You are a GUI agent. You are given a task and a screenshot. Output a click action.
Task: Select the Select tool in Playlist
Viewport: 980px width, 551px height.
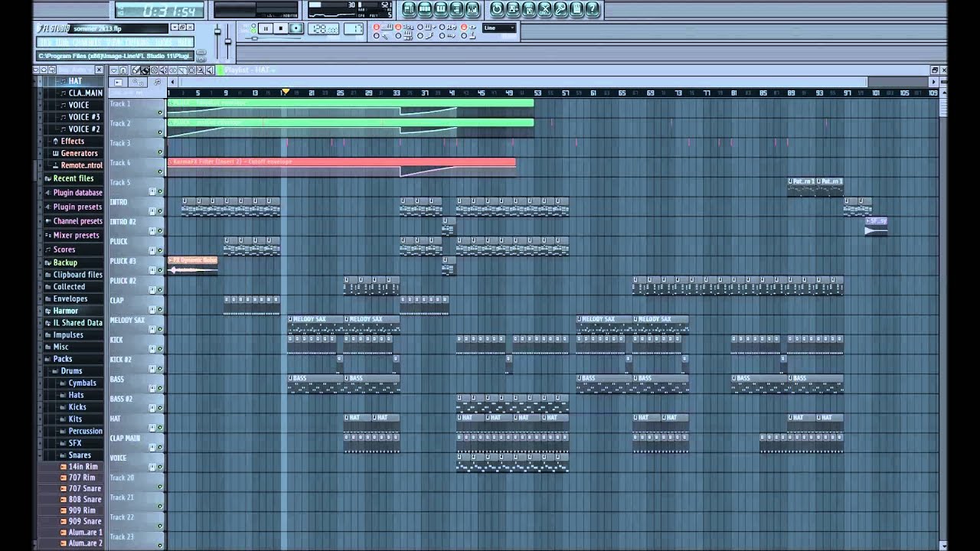[x=191, y=70]
